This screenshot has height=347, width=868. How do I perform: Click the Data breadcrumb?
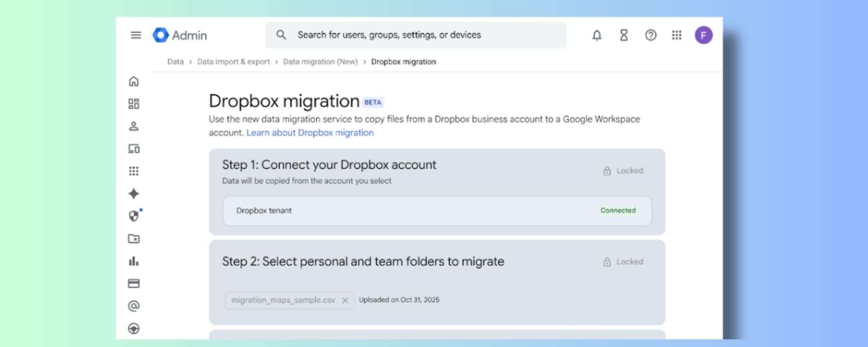(x=175, y=62)
